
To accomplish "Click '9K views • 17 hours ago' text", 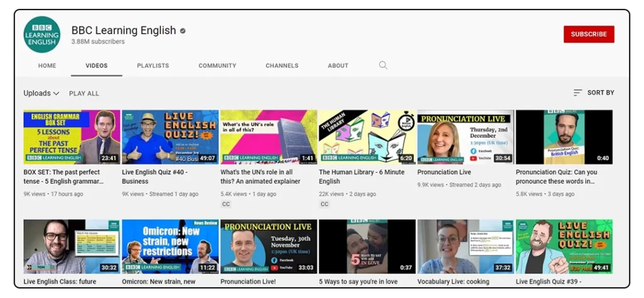I will click(x=53, y=194).
